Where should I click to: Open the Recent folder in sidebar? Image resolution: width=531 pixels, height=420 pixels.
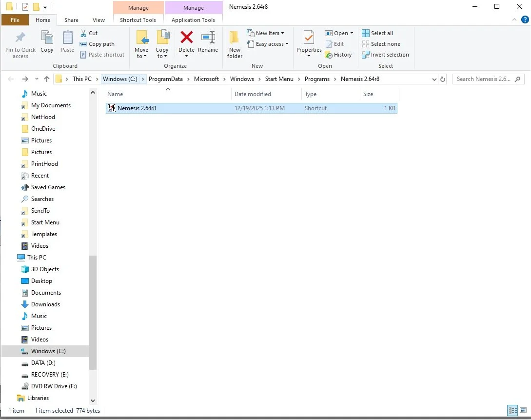[x=40, y=176]
